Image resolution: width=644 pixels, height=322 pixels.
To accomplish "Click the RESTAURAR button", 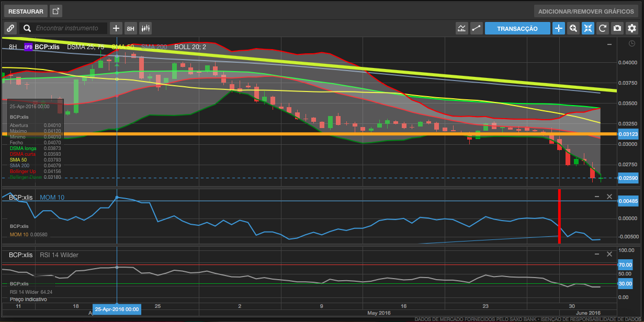I will 26,11.
